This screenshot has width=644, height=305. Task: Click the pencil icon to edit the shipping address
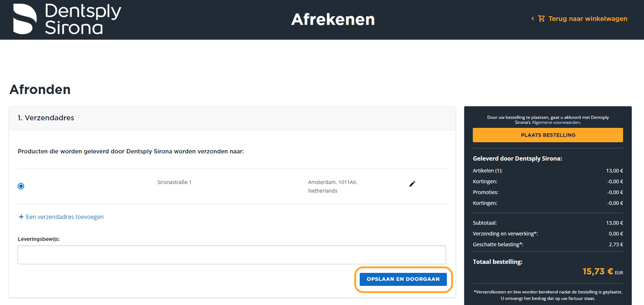coord(412,184)
